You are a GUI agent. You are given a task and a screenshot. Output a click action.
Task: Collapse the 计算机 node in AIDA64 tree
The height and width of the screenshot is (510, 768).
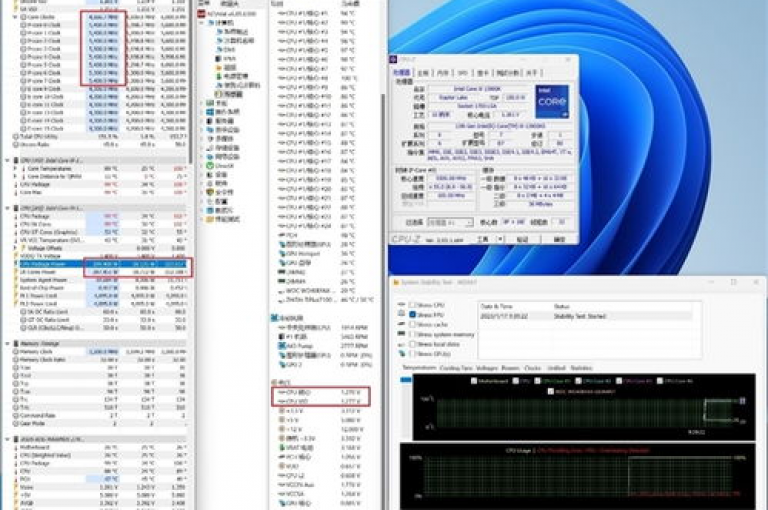[x=202, y=23]
